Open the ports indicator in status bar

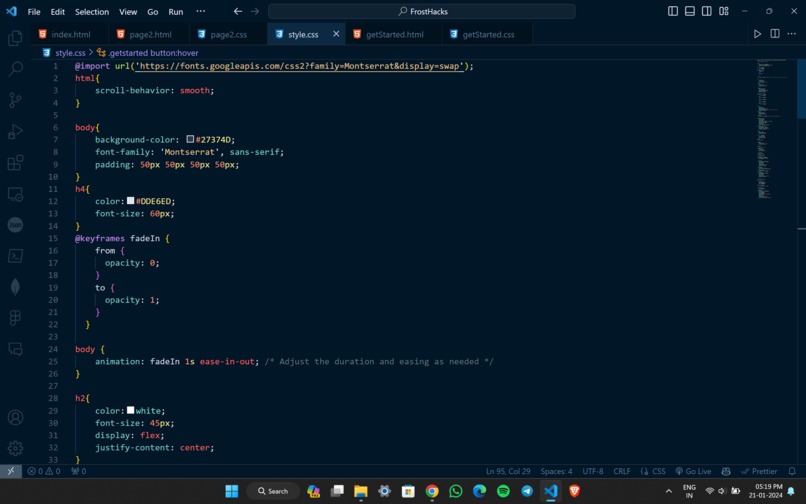79,471
